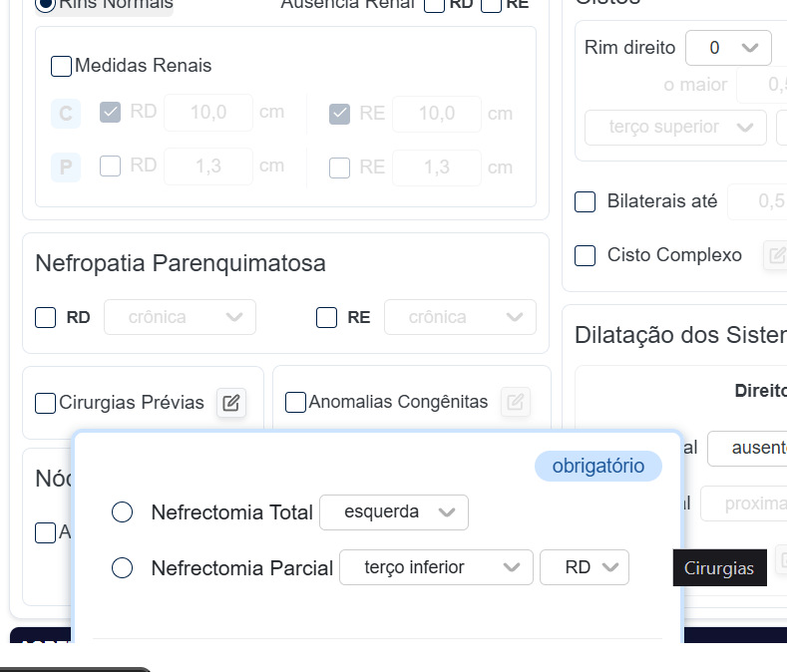Click the C comprimento badge icon
787x672 pixels.
[66, 114]
